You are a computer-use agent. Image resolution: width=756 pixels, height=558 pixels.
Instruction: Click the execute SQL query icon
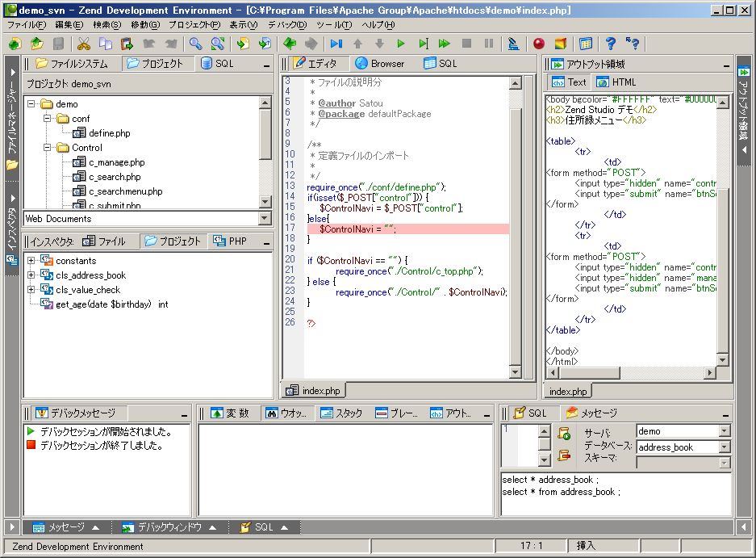[x=564, y=434]
